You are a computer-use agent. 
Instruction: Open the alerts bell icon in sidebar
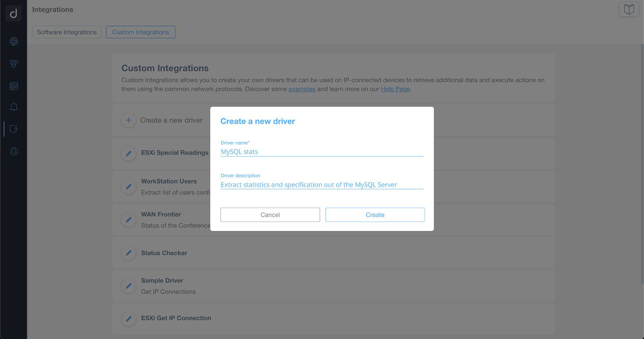14,107
